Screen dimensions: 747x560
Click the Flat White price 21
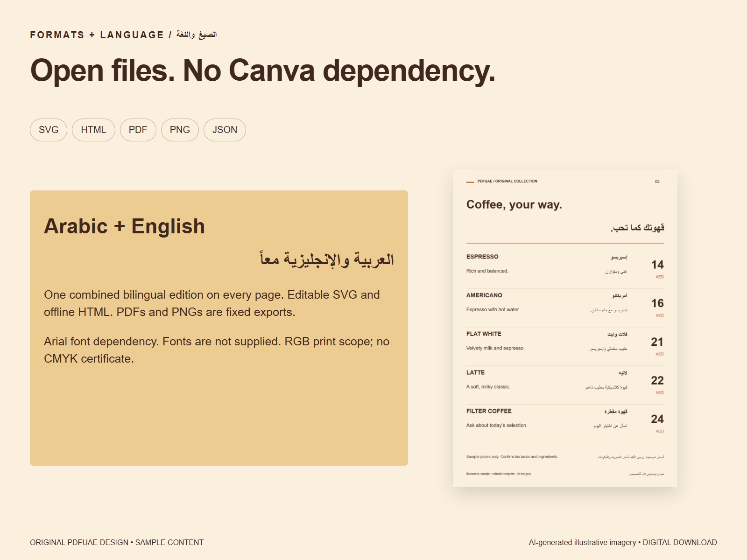(x=657, y=342)
